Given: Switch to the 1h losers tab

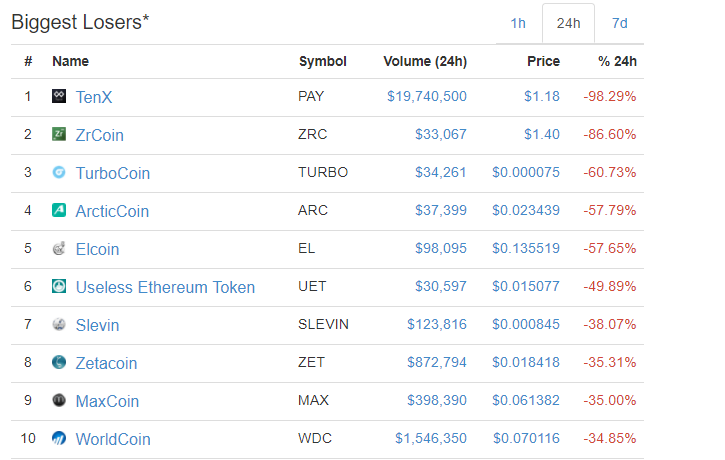Looking at the screenshot, I should click(x=518, y=23).
